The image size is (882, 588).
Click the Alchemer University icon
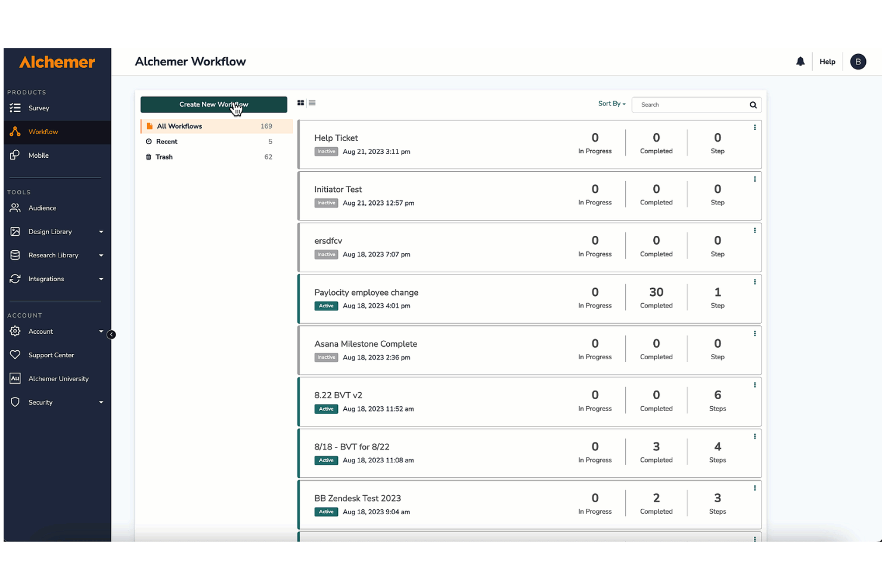coord(15,378)
